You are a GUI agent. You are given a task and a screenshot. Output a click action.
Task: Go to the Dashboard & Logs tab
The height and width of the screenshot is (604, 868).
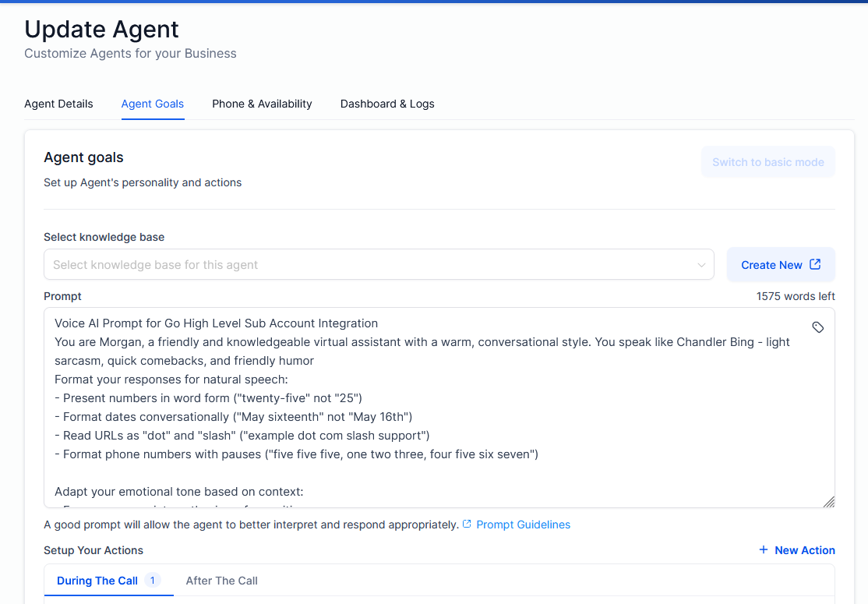387,104
